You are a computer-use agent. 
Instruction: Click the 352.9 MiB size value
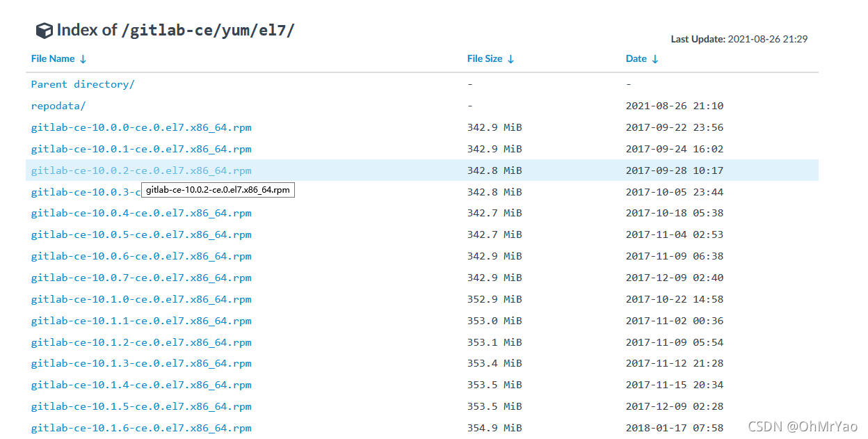pyautogui.click(x=495, y=299)
